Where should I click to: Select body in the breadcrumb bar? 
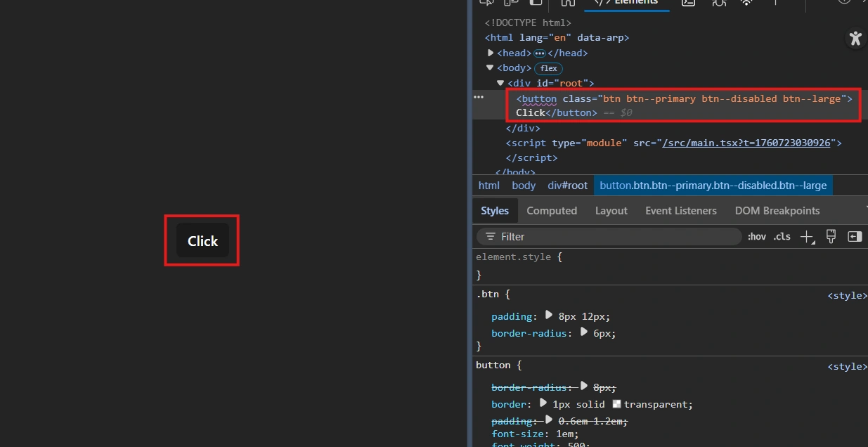tap(524, 186)
